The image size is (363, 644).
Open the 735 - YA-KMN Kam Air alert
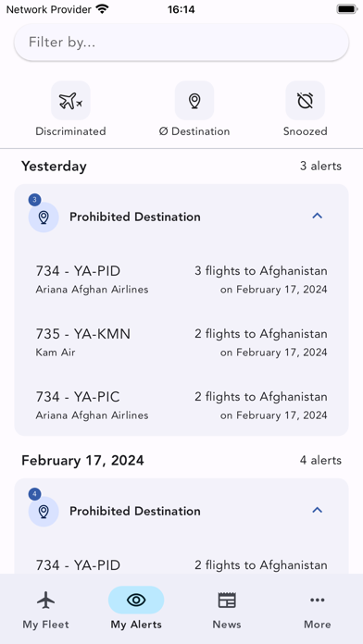(181, 342)
